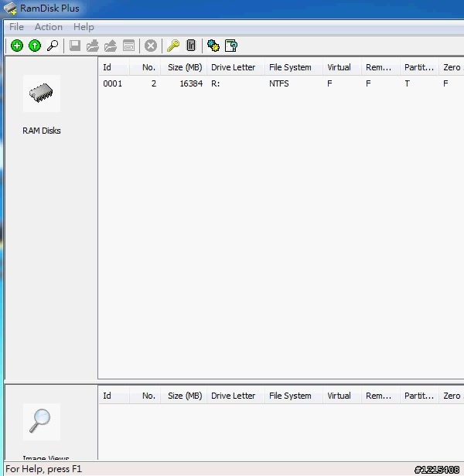Screen dimensions: 464x476
Task: Sort by Id column in upper list
Action: (x=114, y=67)
